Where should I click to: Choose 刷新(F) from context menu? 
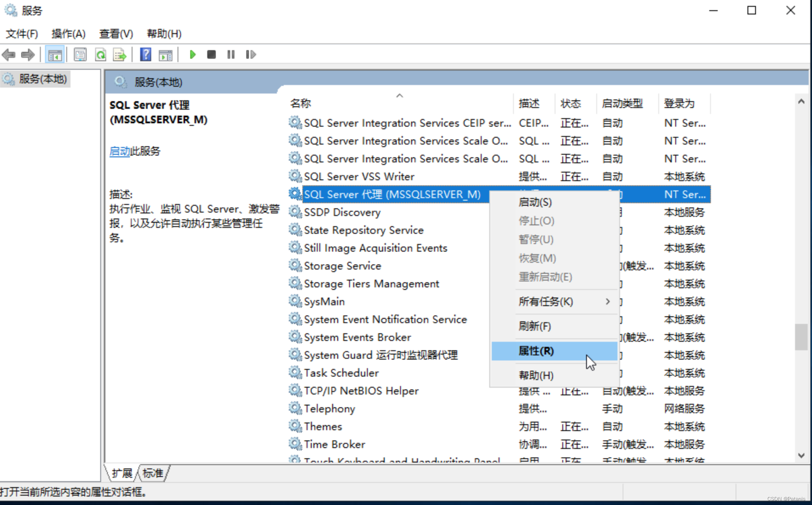(554, 326)
